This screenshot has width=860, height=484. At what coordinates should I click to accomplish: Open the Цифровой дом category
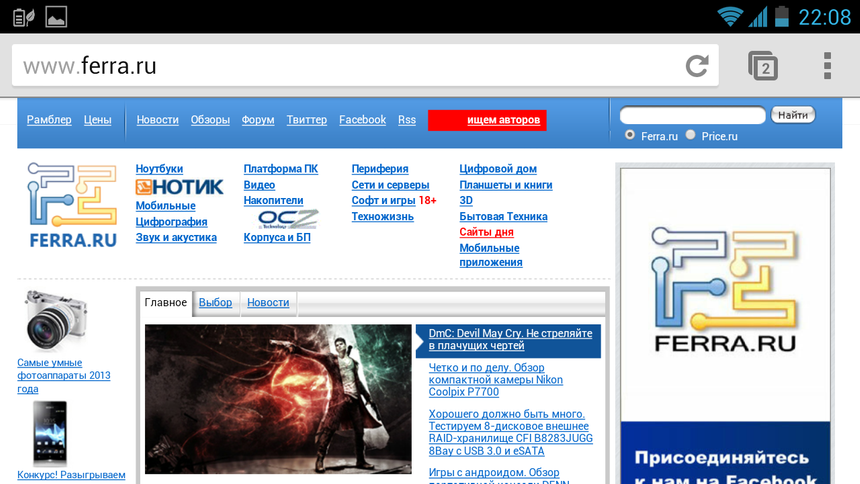[498, 169]
